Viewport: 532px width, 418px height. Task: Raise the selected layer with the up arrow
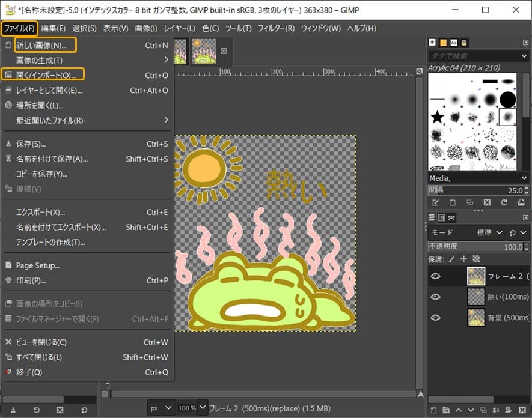tap(458, 411)
